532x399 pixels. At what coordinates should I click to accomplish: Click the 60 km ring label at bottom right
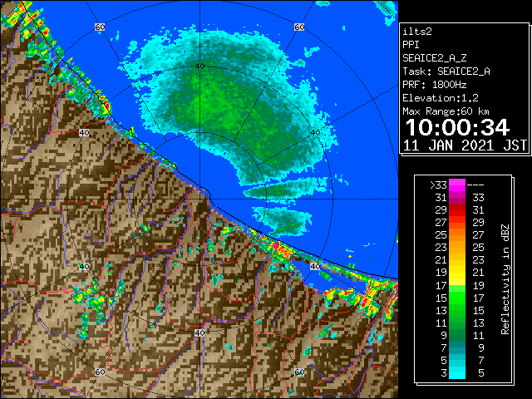click(x=299, y=372)
